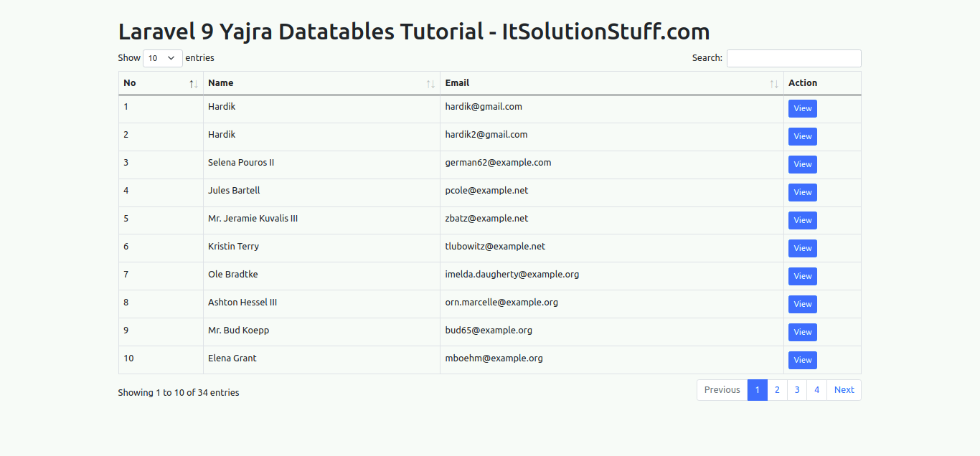Navigate to page 4
980x456 pixels.
click(816, 390)
